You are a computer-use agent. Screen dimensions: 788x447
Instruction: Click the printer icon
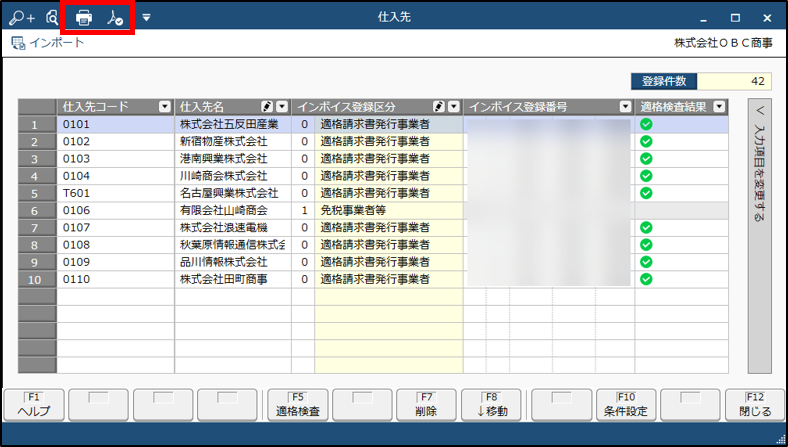point(84,18)
